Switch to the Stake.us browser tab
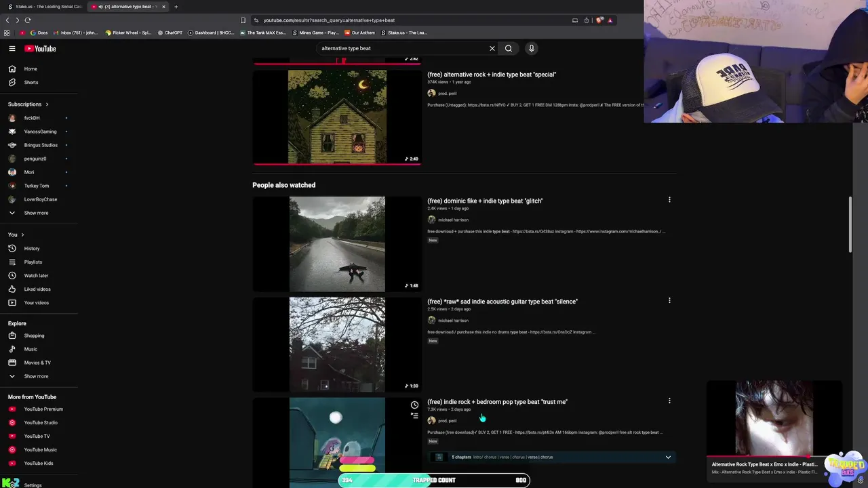Image resolution: width=868 pixels, height=488 pixels. [45, 7]
